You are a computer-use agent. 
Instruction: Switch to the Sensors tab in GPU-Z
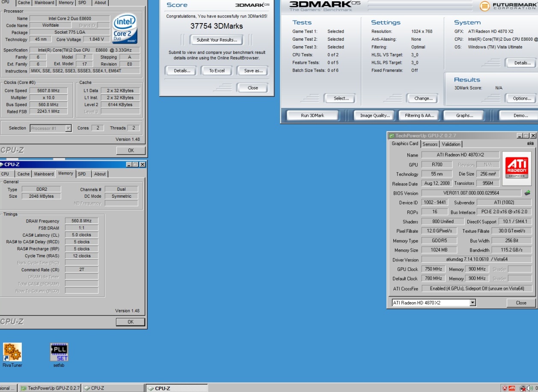click(x=430, y=144)
